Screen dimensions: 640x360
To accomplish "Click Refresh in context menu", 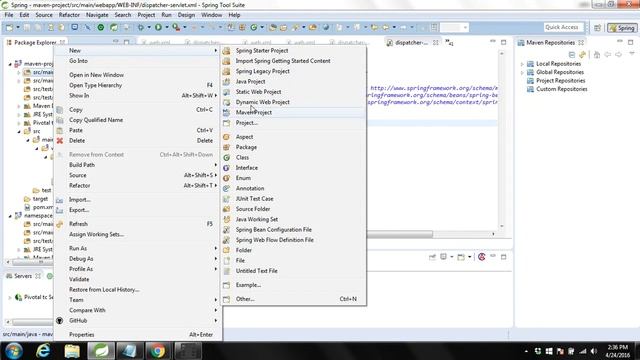I will [x=138, y=224].
